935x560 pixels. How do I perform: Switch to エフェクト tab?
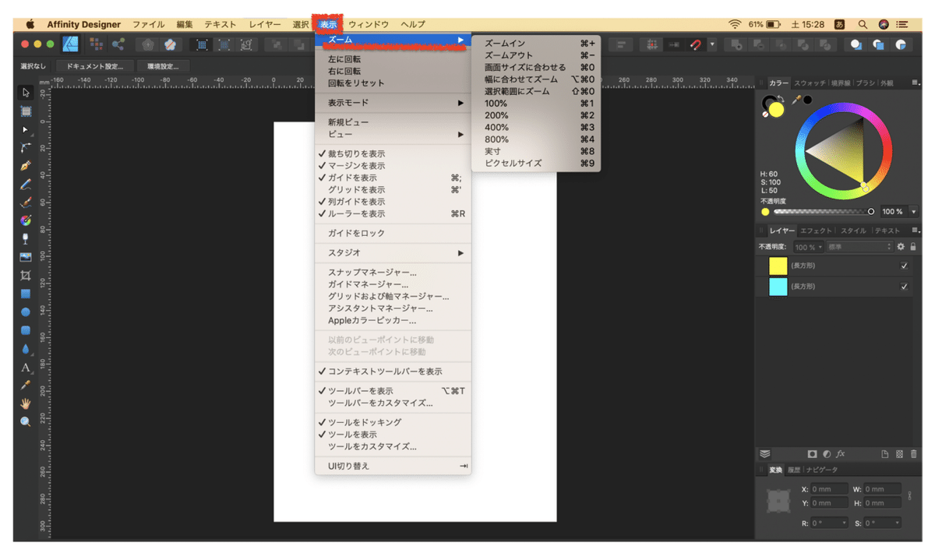(x=817, y=231)
